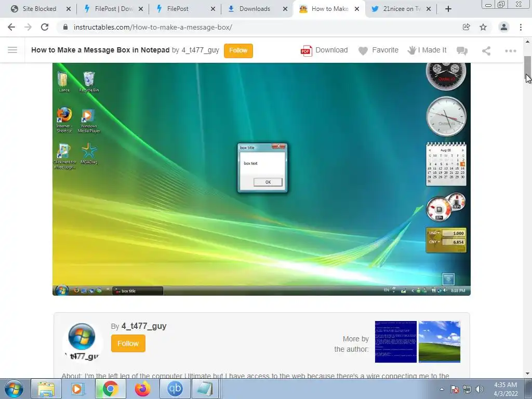
Task: Switch to the Site Blocked tab
Action: (39, 9)
